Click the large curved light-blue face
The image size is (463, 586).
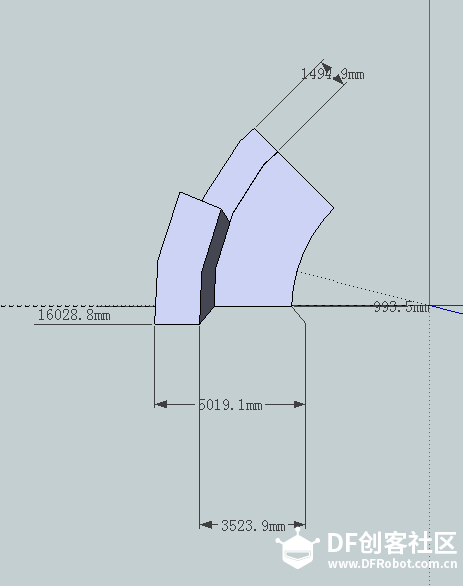click(x=266, y=239)
